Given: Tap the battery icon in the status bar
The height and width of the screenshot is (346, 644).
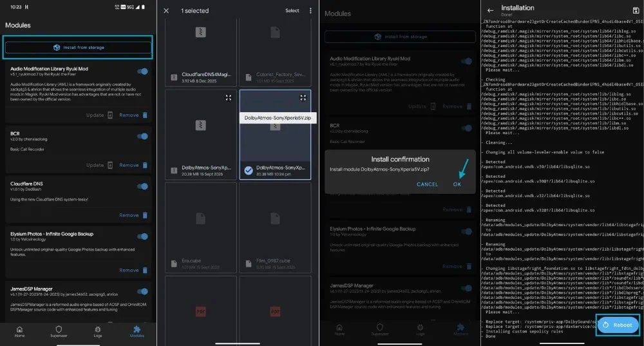Looking at the screenshot, I should (143, 7).
